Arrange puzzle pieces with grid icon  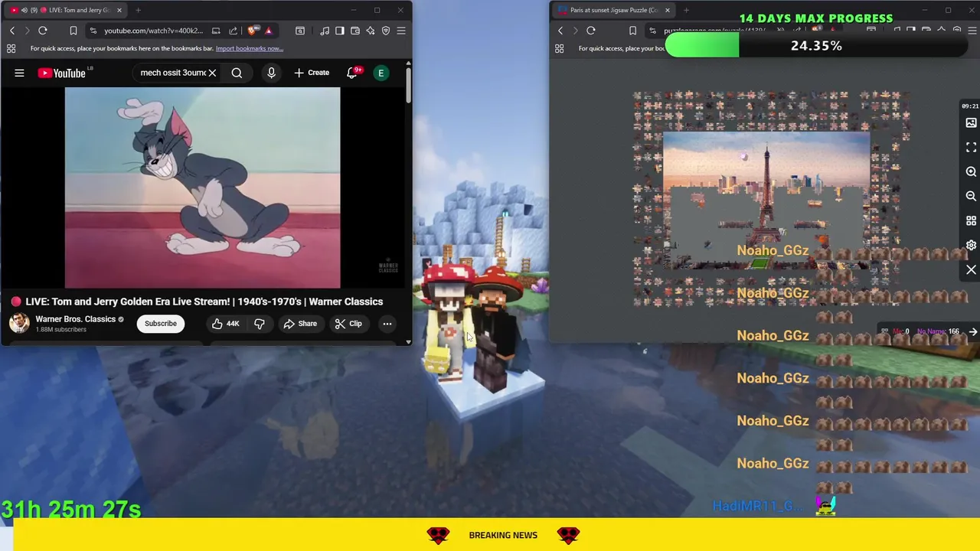971,220
